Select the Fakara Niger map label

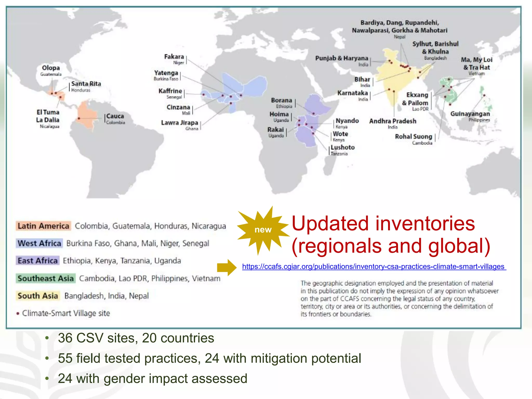(174, 59)
